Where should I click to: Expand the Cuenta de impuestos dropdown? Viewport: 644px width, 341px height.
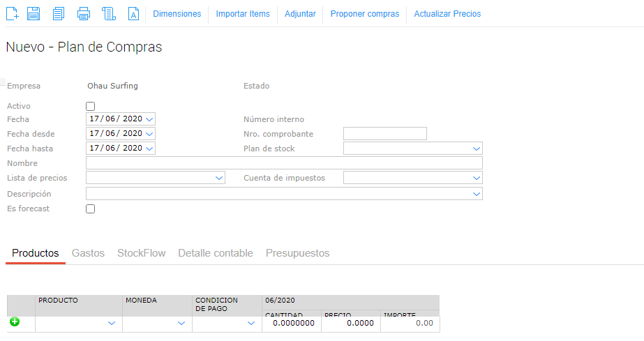click(x=477, y=178)
